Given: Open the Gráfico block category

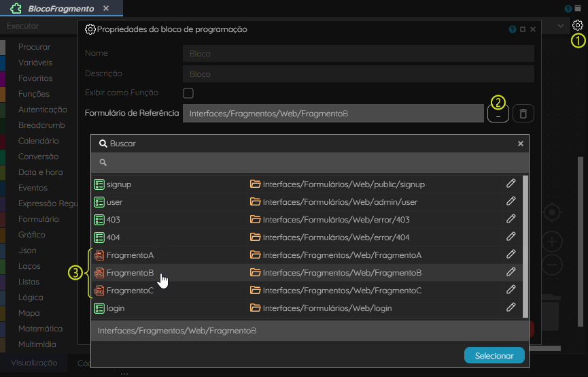Looking at the screenshot, I should pos(32,235).
